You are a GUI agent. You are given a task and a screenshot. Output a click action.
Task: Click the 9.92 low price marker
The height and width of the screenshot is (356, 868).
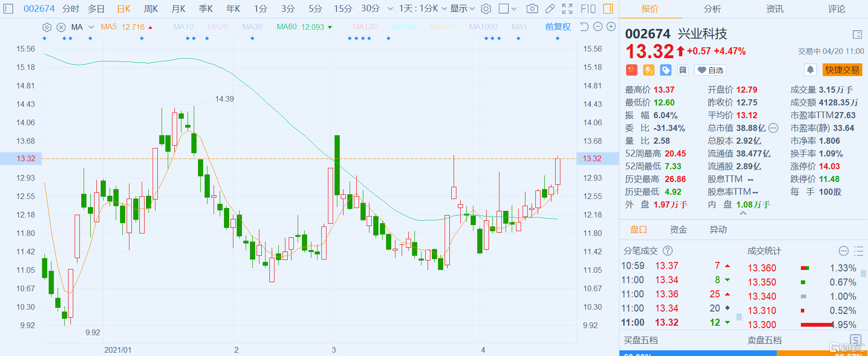(x=93, y=332)
